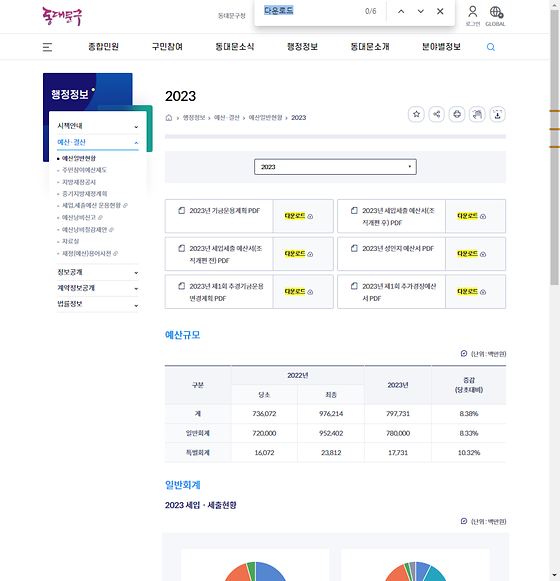Click unit info icon above 세입·세출현황 chart
Screen dimensions: 560x581
click(464, 521)
